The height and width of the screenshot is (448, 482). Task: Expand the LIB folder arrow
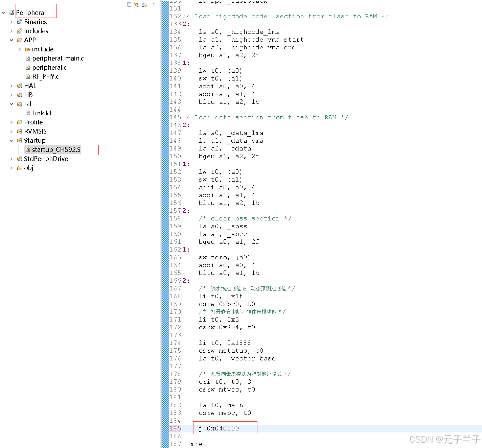pos(12,95)
